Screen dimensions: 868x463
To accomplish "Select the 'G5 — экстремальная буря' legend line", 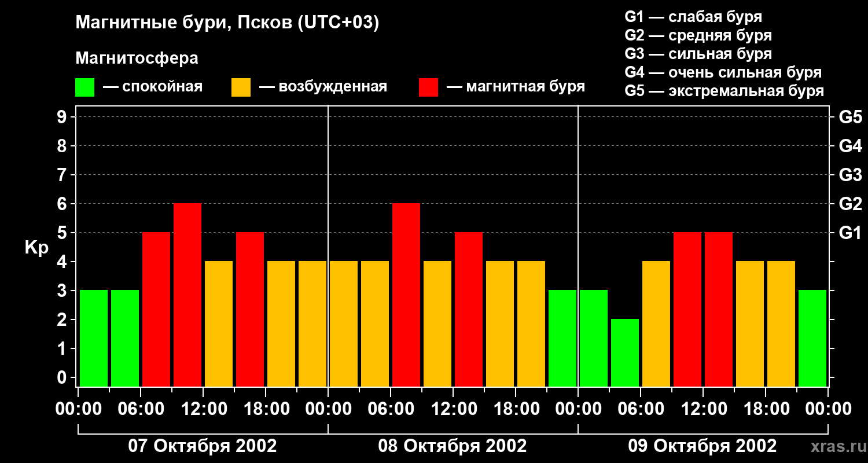I will 724,91.
